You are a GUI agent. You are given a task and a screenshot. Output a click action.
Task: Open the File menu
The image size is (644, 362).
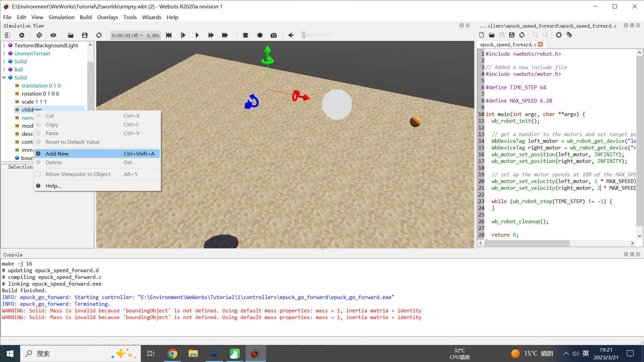(7, 17)
